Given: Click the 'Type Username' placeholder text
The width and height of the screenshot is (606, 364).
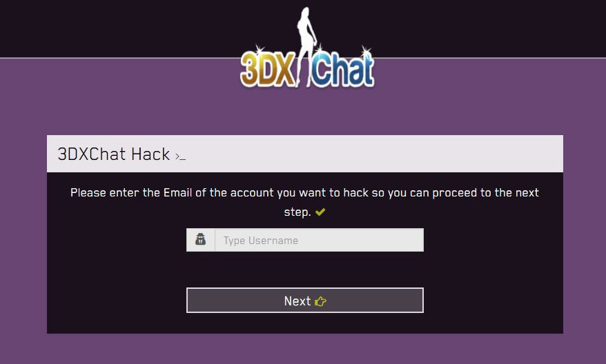Looking at the screenshot, I should [260, 241].
